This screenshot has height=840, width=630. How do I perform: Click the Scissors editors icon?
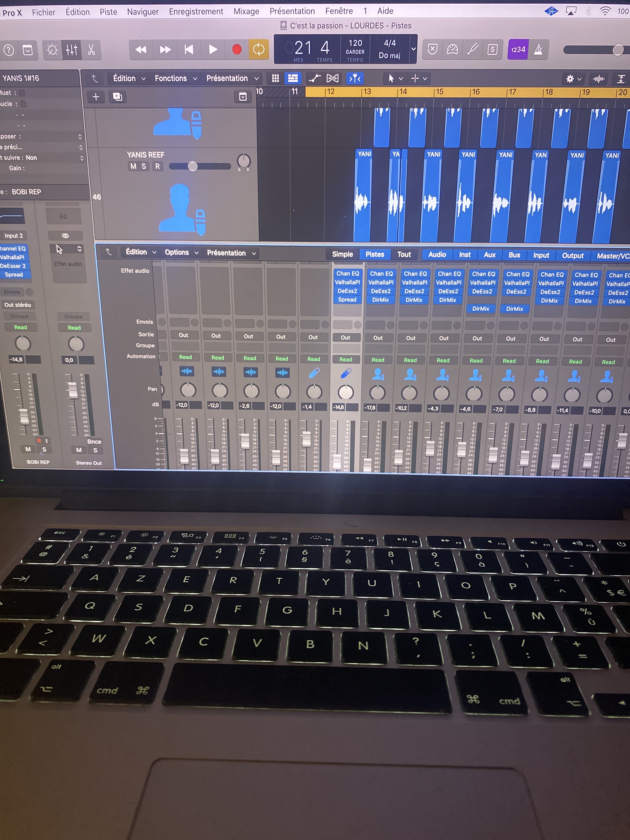click(91, 50)
